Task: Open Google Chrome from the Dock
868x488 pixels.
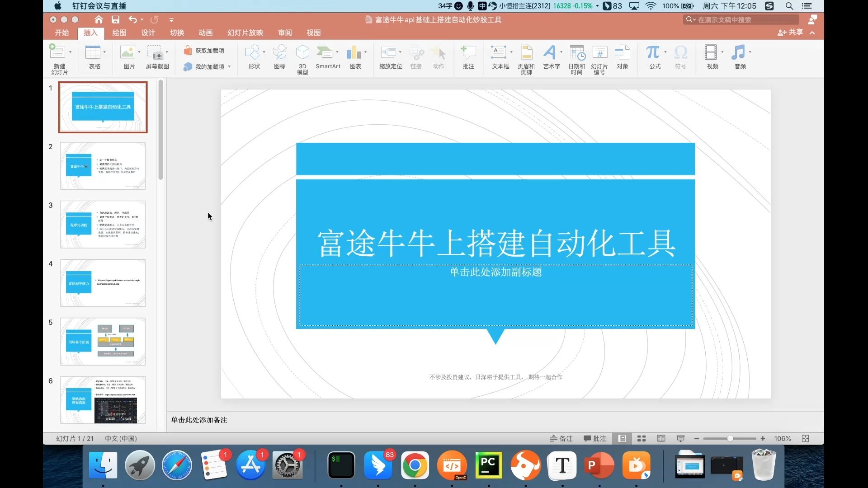Action: (x=415, y=465)
